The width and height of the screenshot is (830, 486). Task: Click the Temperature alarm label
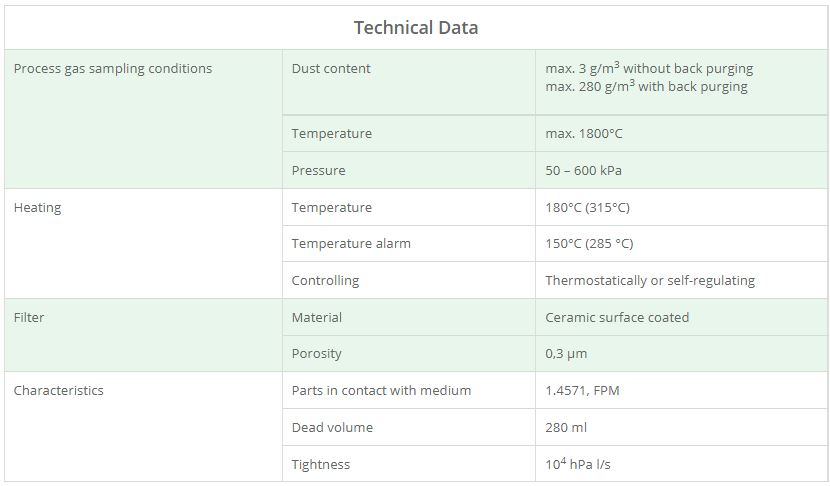tap(351, 244)
